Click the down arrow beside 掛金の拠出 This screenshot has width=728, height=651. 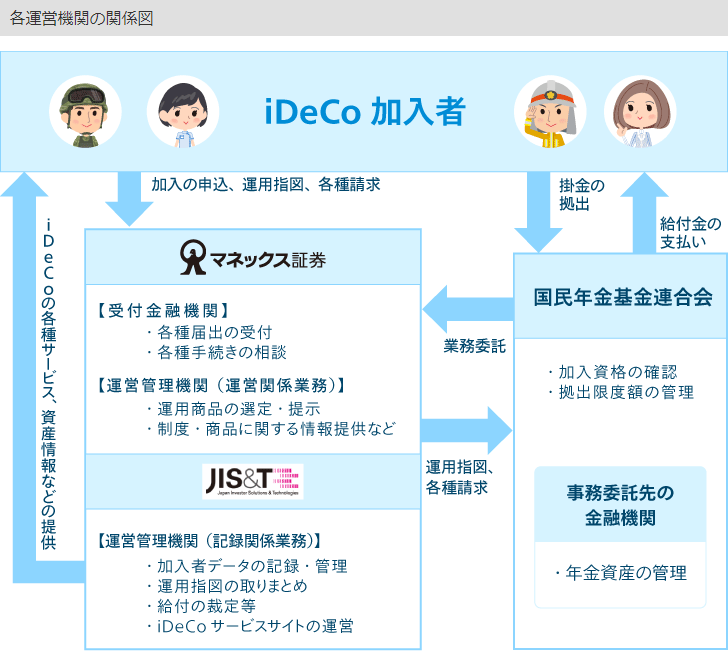(538, 212)
